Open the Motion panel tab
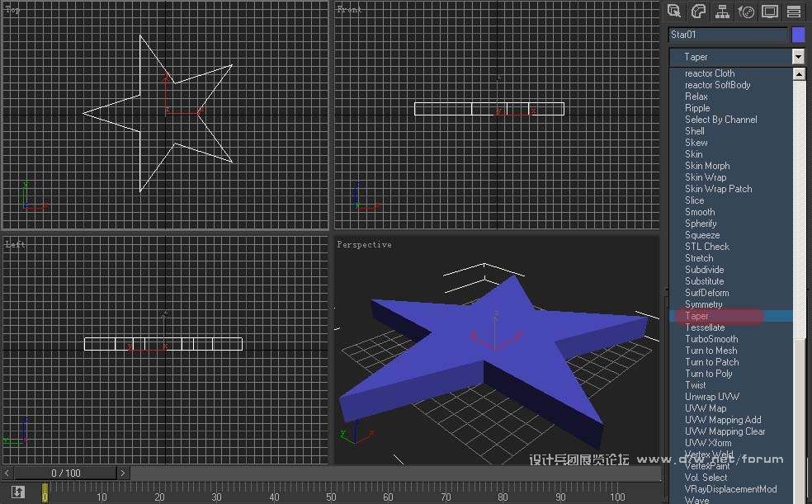 746,11
